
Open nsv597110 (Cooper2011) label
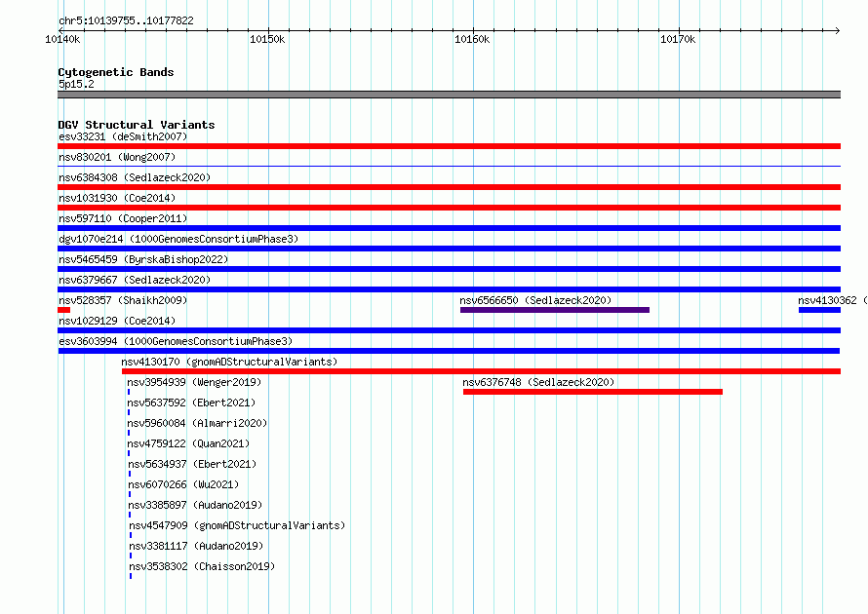tap(123, 218)
